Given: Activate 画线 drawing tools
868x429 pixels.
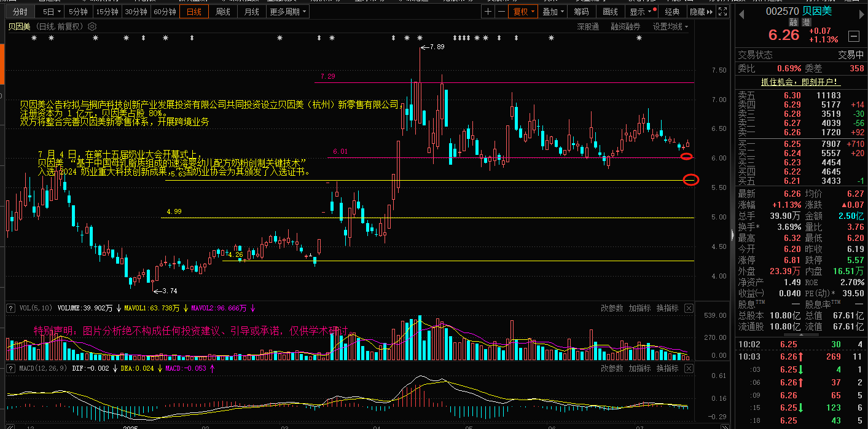Looking at the screenshot, I should coord(610,12).
